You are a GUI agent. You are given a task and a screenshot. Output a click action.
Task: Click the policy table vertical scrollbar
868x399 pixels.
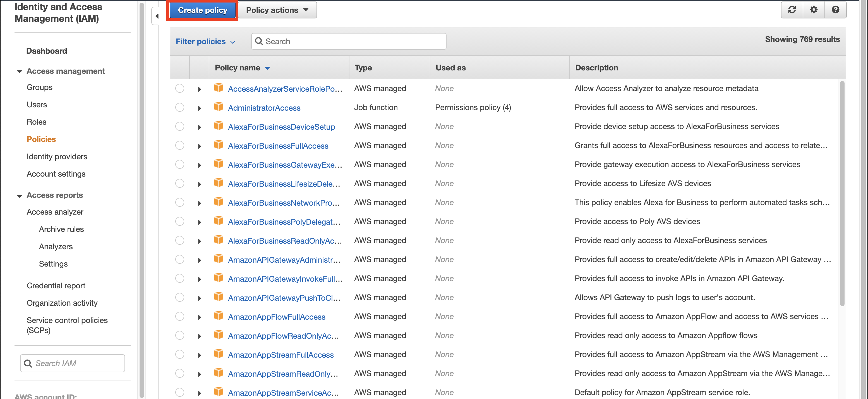[x=842, y=194]
